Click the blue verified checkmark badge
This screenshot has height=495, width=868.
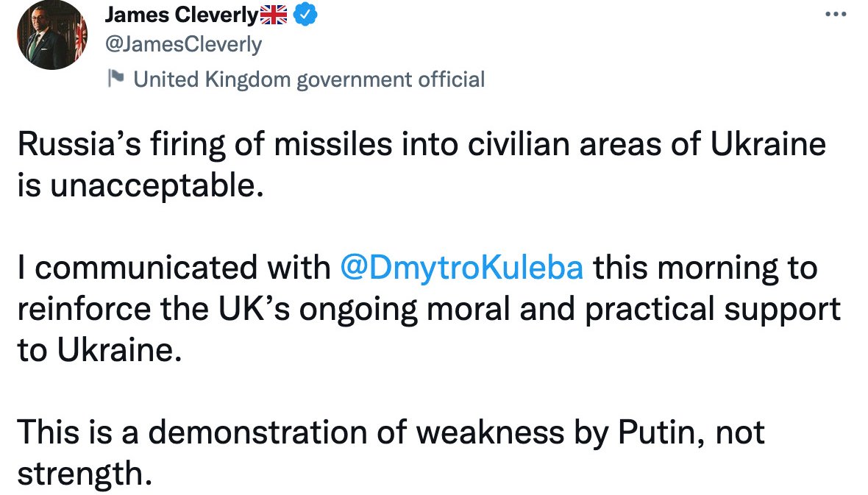tap(305, 15)
